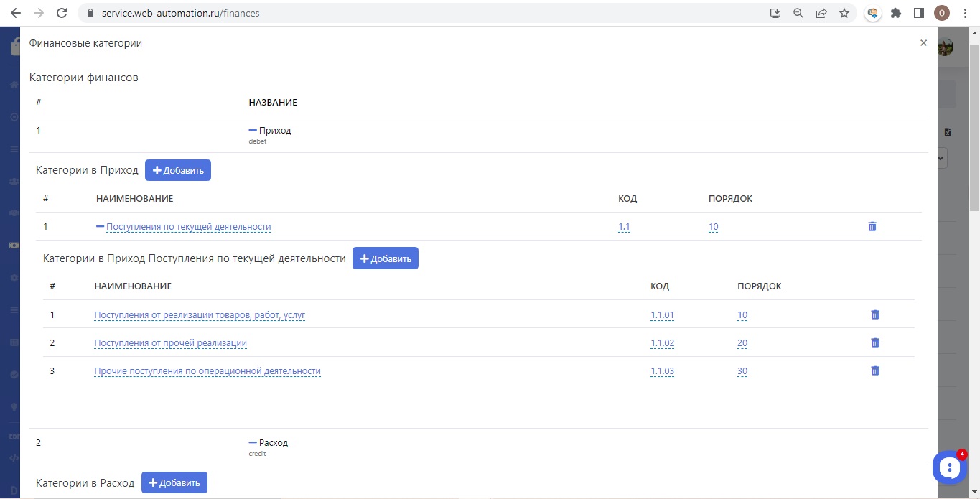Delete Поступления от прочей реализации row
This screenshot has height=499, width=980.
875,343
